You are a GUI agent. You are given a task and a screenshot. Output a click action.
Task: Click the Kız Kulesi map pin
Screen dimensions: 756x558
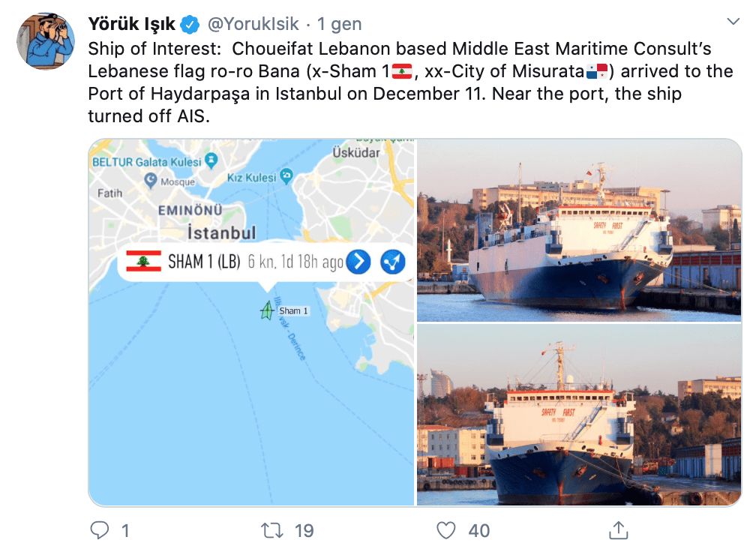pyautogui.click(x=286, y=176)
